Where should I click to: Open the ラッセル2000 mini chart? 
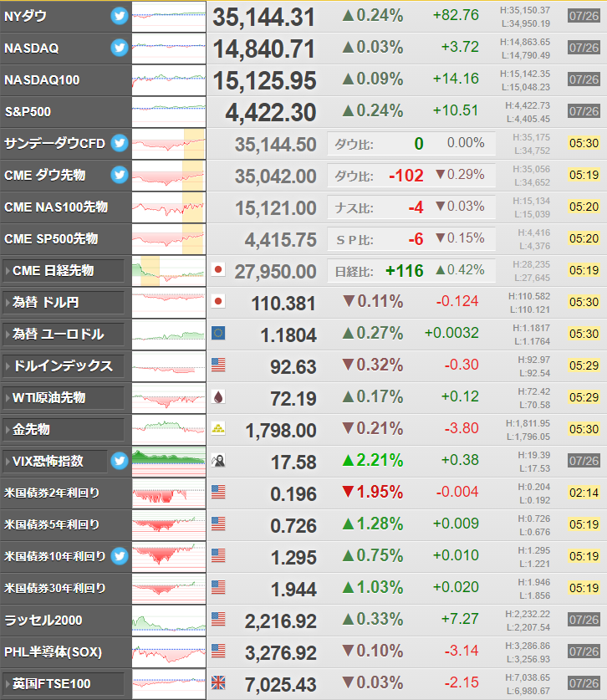pyautogui.click(x=169, y=621)
